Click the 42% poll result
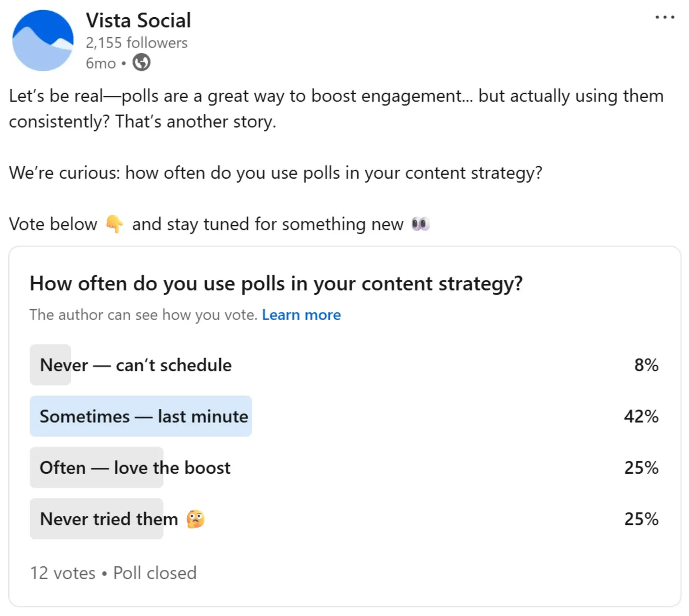The height and width of the screenshot is (616, 689). tap(641, 416)
